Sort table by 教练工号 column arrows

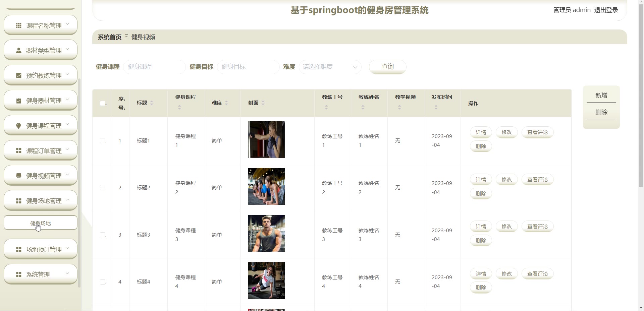point(326,107)
